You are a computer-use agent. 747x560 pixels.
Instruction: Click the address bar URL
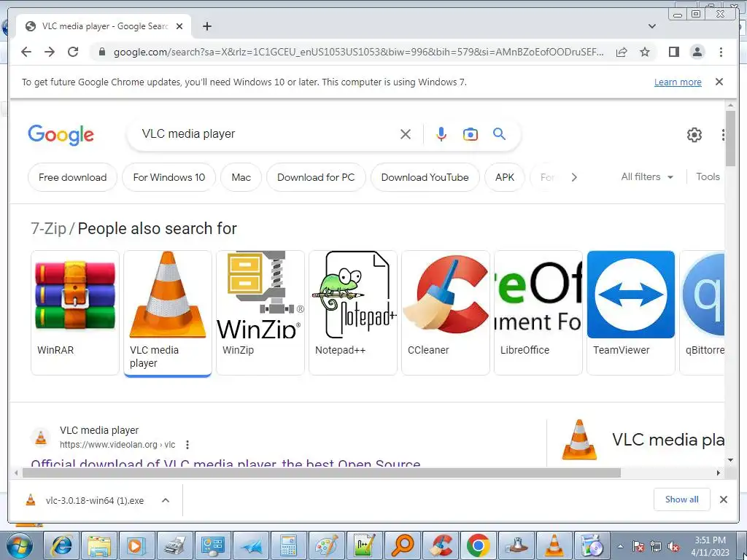coord(359,52)
